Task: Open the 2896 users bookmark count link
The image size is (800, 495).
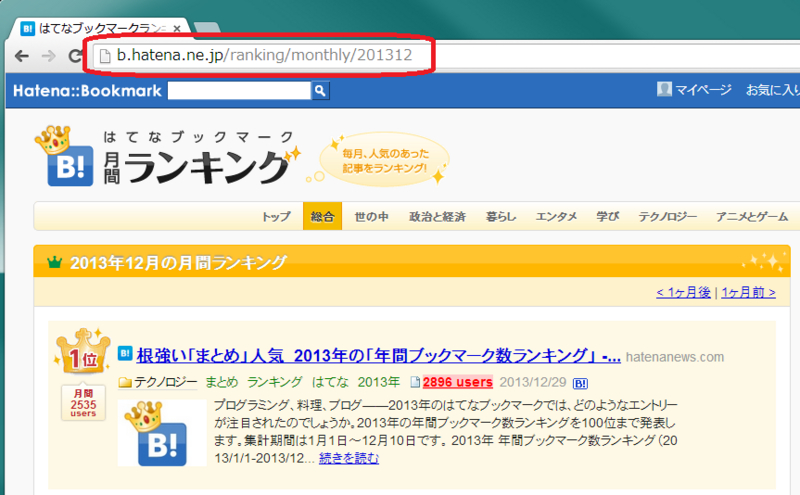Action: [458, 382]
